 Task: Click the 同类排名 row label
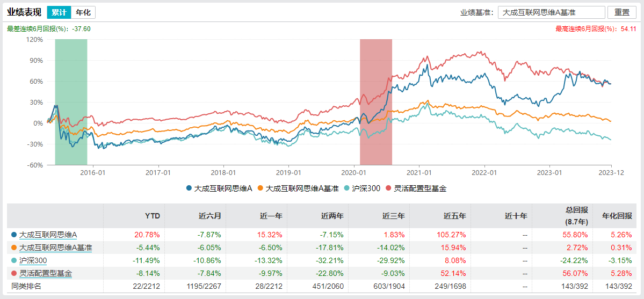pos(26,286)
